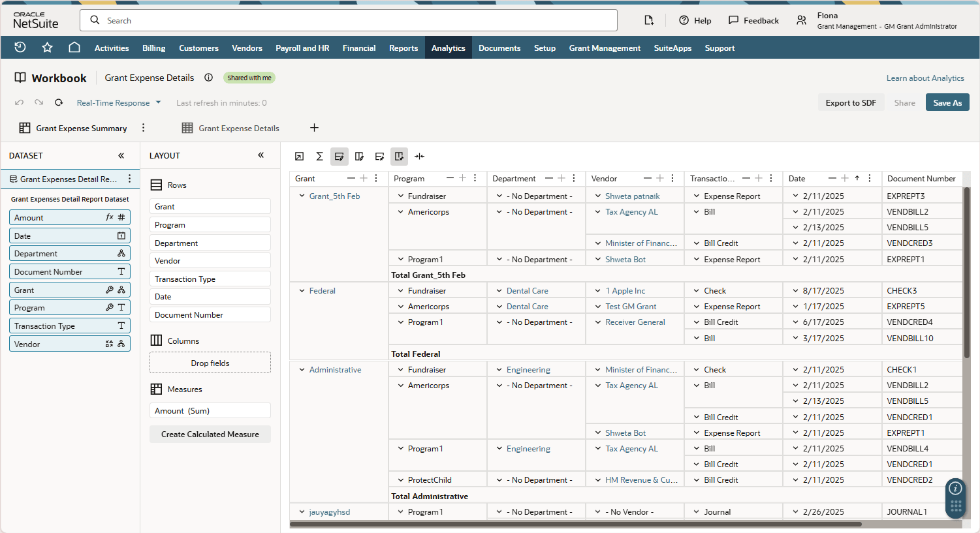The image size is (980, 533).
Task: Click the fit-to-width arrows icon
Action: tap(419, 156)
